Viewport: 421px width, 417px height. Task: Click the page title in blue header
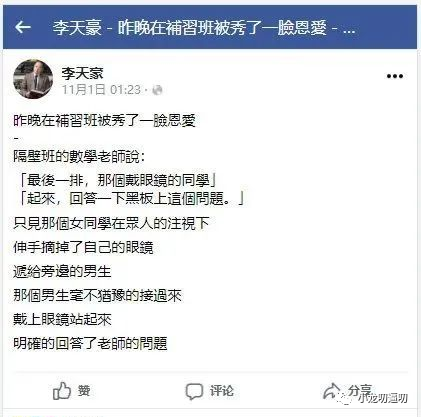click(x=203, y=27)
